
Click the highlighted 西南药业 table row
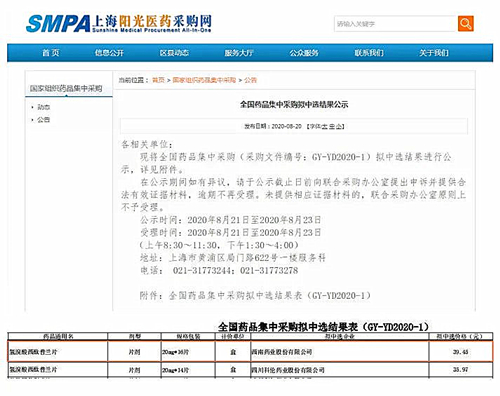(x=250, y=351)
